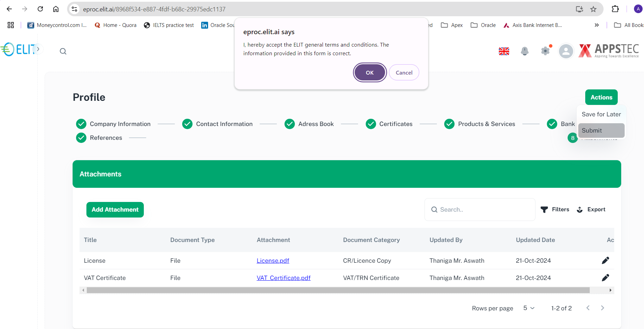Viewport: 644px width, 329px height.
Task: Expand the sidebar with chevron arrow
Action: point(38,49)
